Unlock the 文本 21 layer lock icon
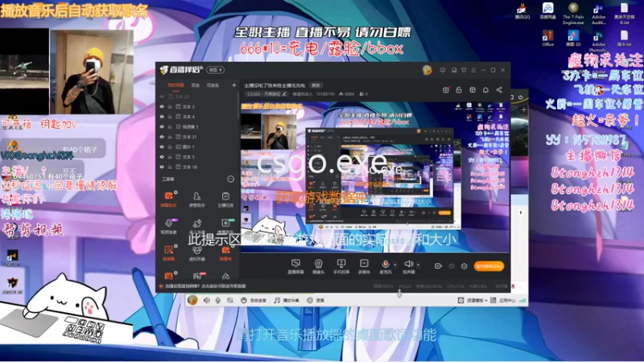 click(170, 137)
